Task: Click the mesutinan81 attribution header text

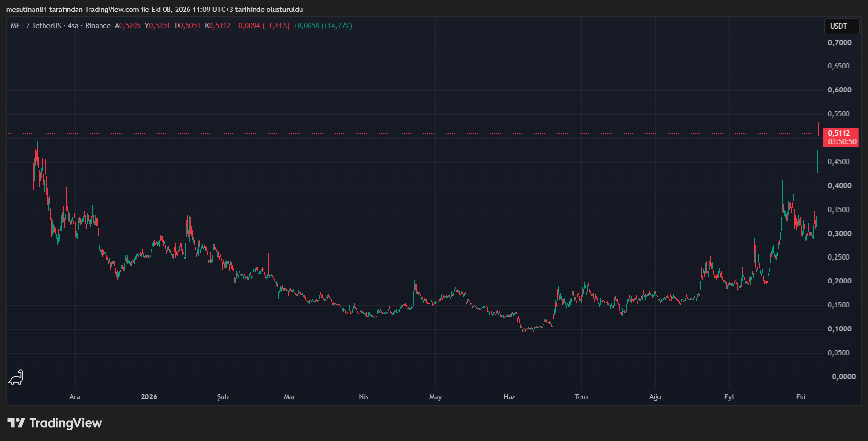Action: coord(155,10)
